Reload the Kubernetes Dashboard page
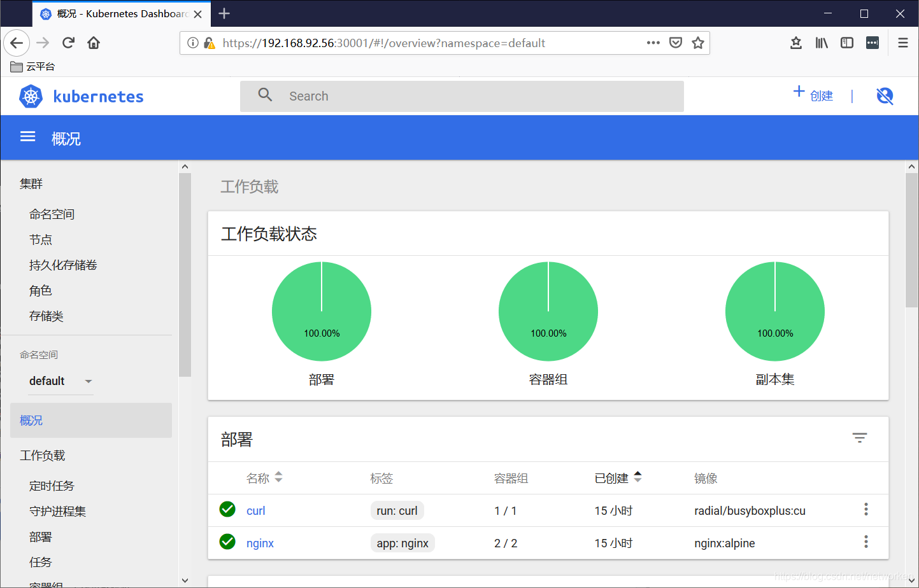Screen dimensions: 919x588 (68, 43)
